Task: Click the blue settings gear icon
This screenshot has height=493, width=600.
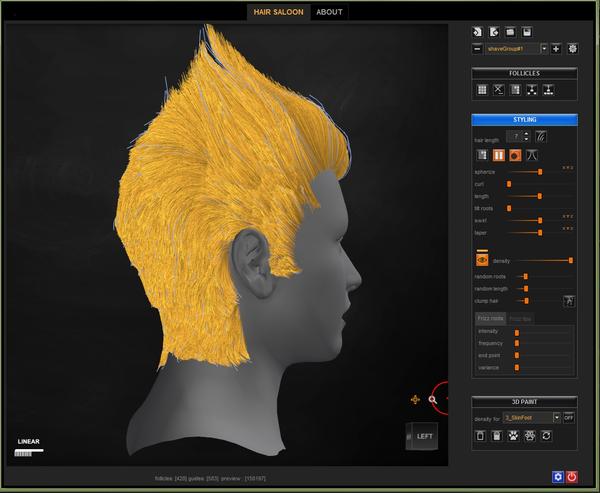Action: pyautogui.click(x=557, y=477)
